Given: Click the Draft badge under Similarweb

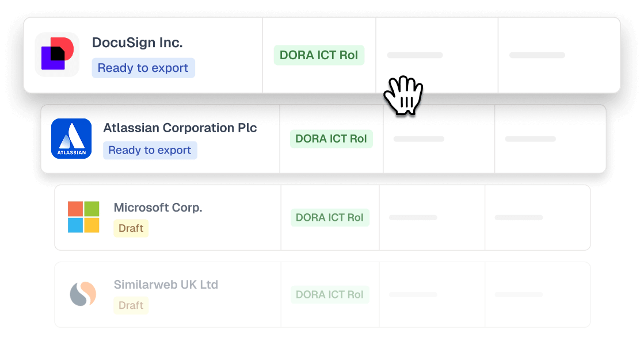Looking at the screenshot, I should tap(131, 305).
